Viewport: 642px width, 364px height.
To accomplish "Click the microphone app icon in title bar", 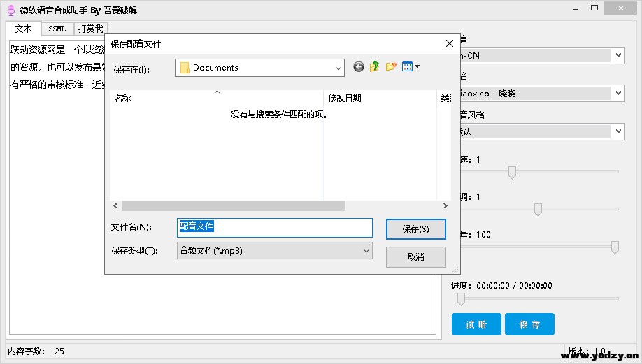I will [11, 10].
